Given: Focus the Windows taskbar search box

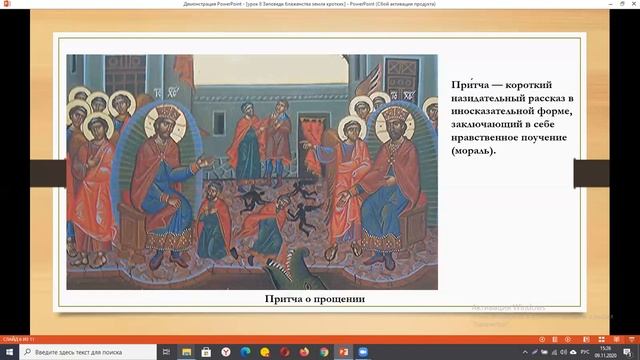Looking at the screenshot, I should pos(88,352).
